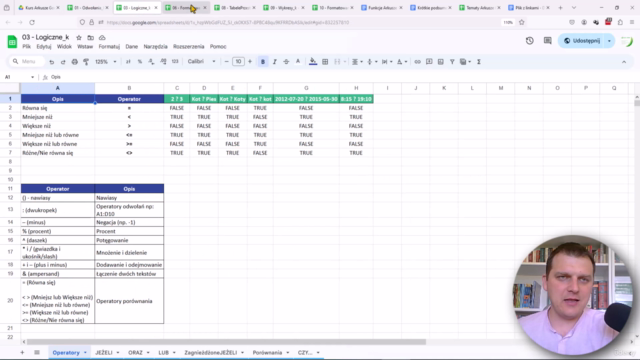Click the Udostępnij share button
This screenshot has width=640, height=360.
click(582, 41)
